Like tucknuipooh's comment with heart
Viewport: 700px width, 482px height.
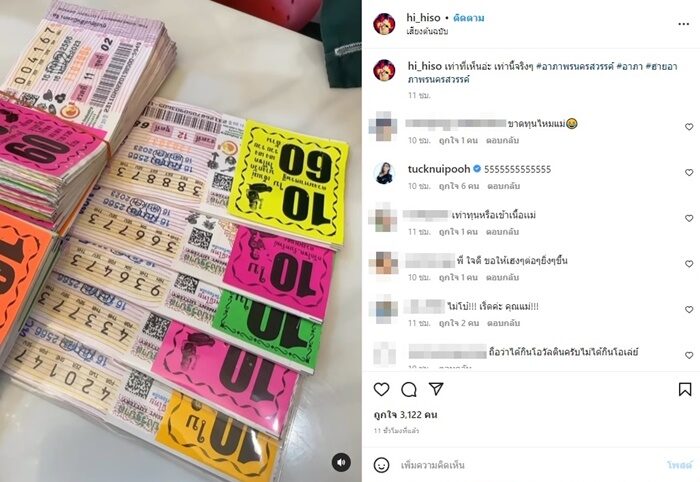click(x=689, y=172)
